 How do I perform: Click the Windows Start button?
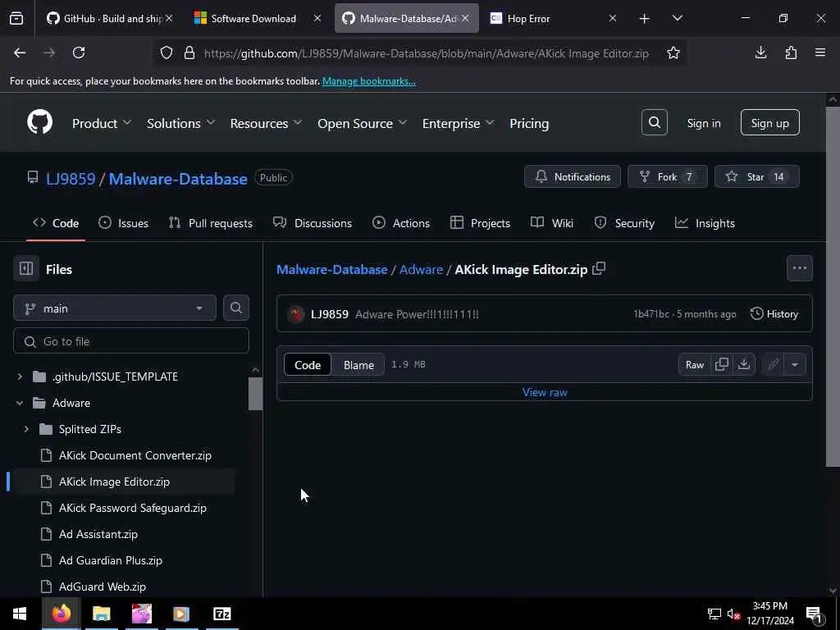coord(20,614)
